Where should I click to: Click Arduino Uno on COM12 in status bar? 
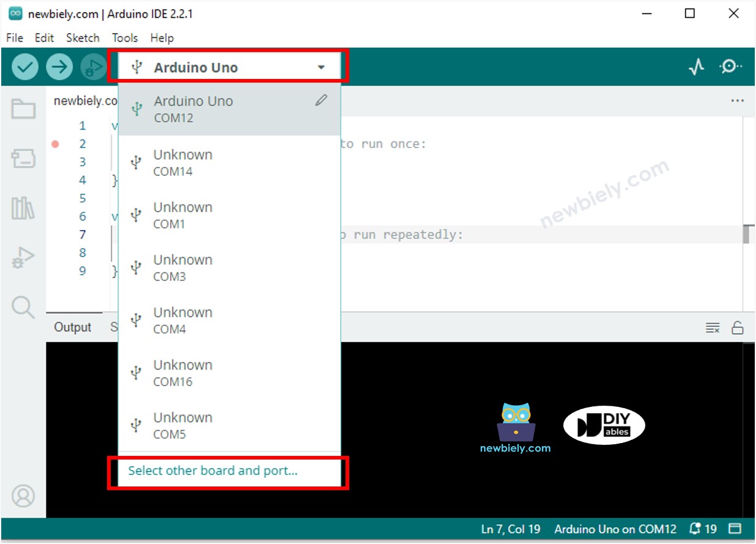615,529
